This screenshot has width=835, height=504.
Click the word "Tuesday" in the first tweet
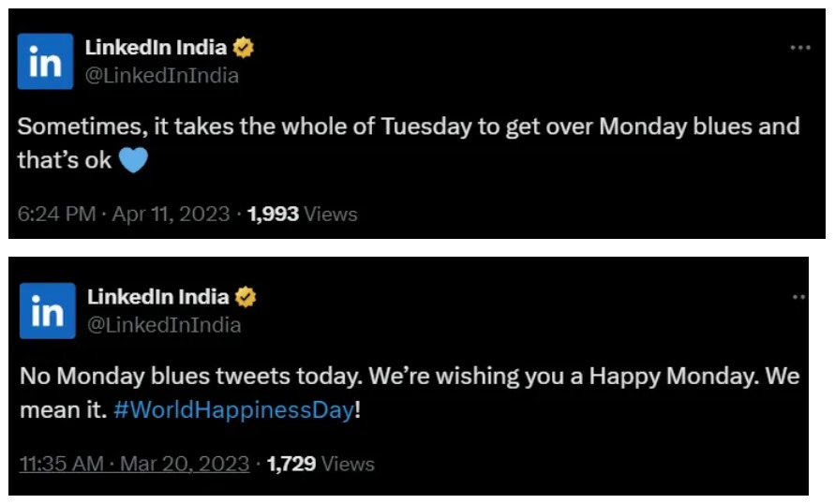pos(427,126)
